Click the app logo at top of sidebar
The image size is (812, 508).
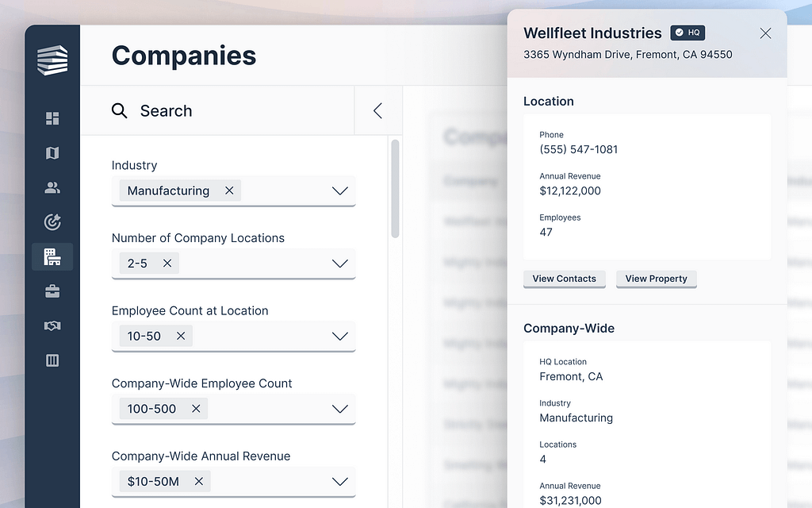(x=52, y=60)
